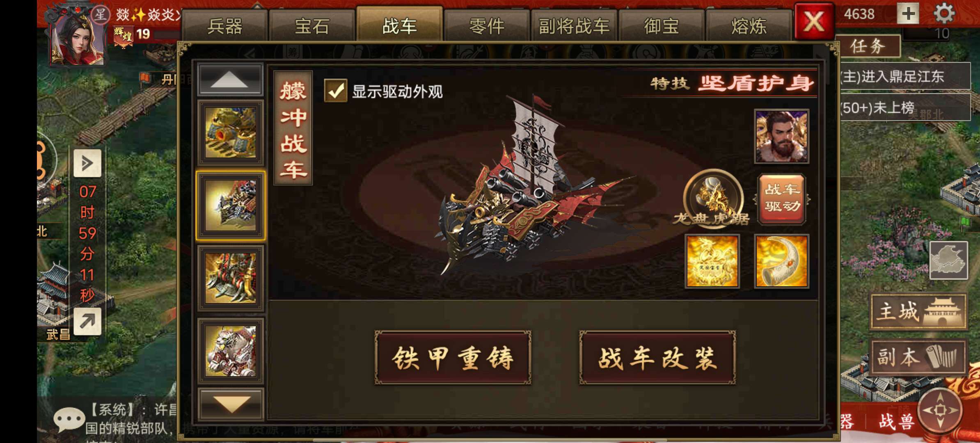Open the 主城 main city button
Viewport: 980px width, 443px height.
(x=918, y=312)
